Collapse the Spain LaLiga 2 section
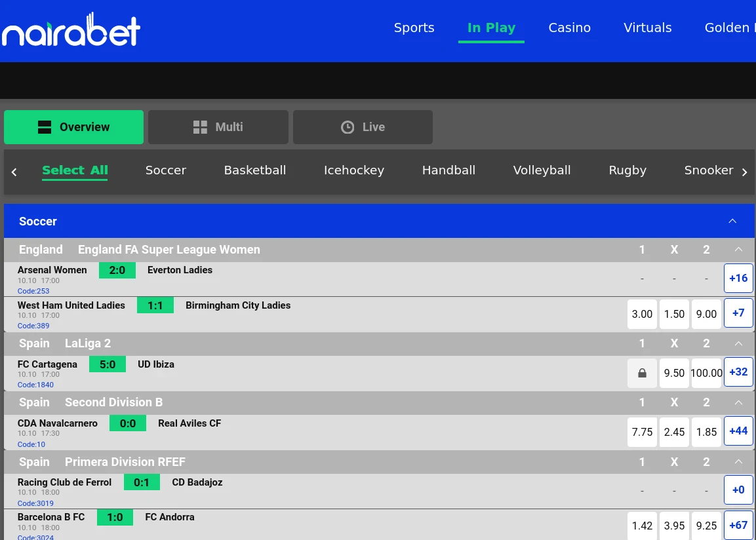756x540 pixels. tap(738, 343)
